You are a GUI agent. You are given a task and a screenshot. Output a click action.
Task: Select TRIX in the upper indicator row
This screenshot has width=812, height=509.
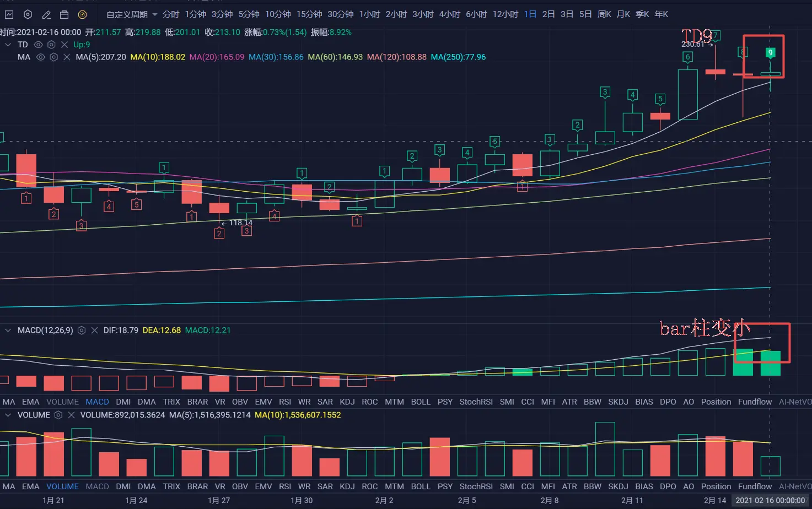point(171,402)
